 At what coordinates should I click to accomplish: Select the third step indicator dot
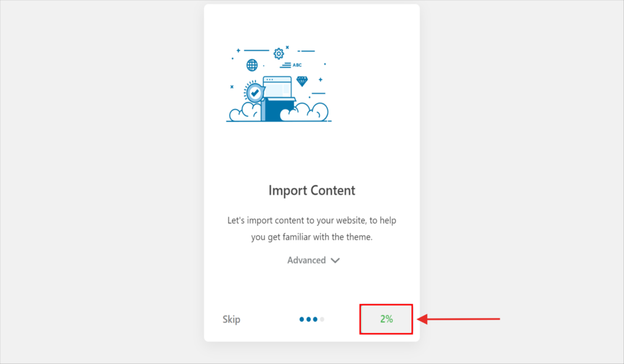(x=315, y=319)
